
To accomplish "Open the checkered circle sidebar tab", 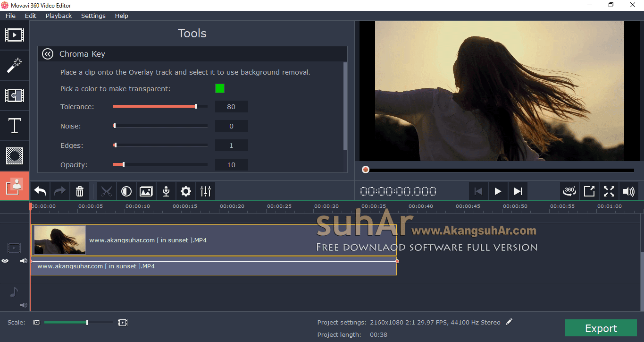I will 15,156.
